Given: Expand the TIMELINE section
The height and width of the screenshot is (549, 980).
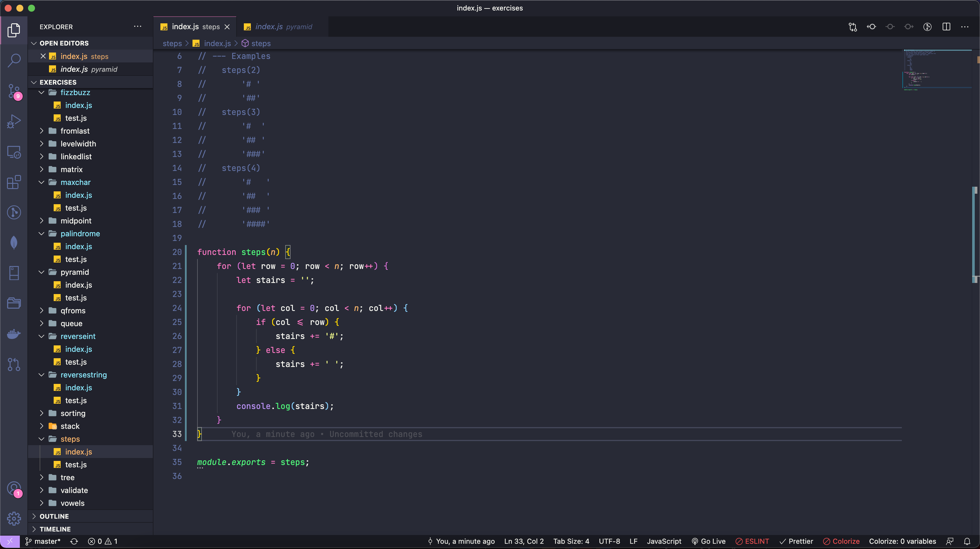Looking at the screenshot, I should tap(90, 529).
